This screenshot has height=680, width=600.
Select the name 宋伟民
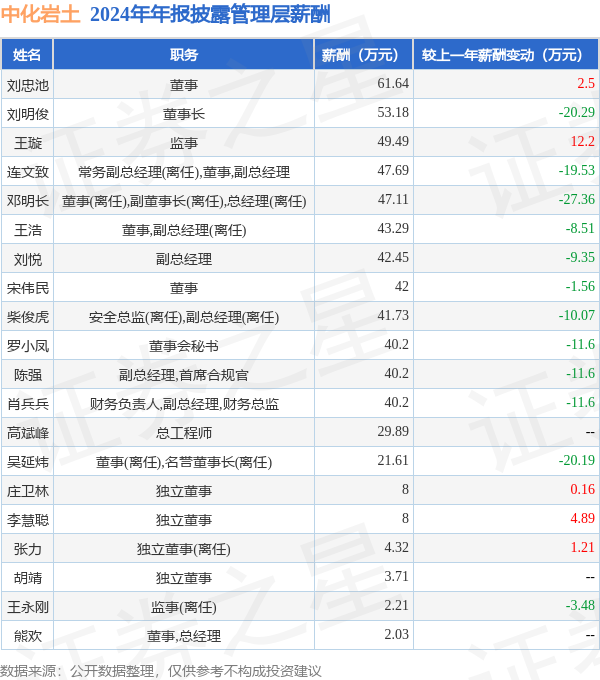pyautogui.click(x=28, y=288)
